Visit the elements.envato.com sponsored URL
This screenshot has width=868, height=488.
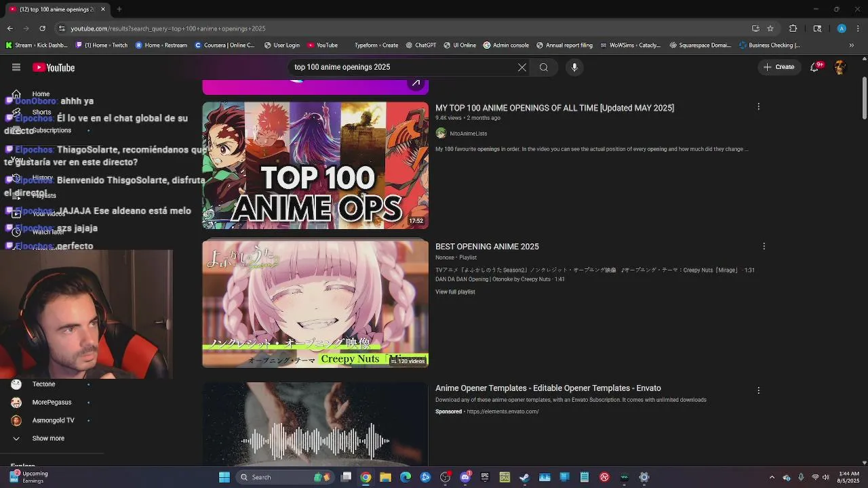pos(502,411)
